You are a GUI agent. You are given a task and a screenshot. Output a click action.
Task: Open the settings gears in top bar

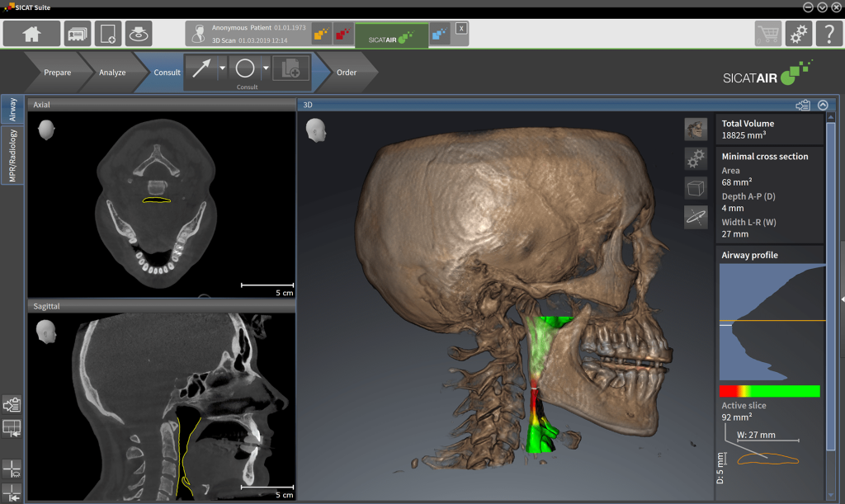pos(798,34)
